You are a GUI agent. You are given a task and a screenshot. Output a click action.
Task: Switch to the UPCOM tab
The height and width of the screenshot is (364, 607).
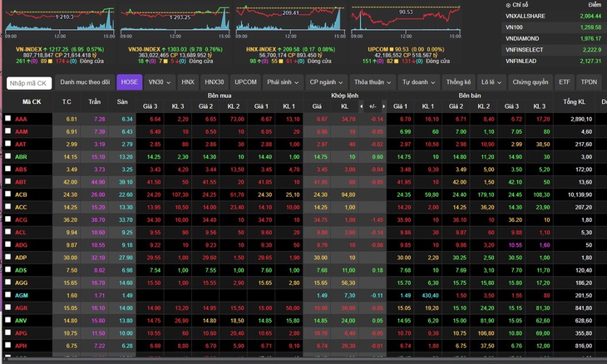click(x=245, y=82)
